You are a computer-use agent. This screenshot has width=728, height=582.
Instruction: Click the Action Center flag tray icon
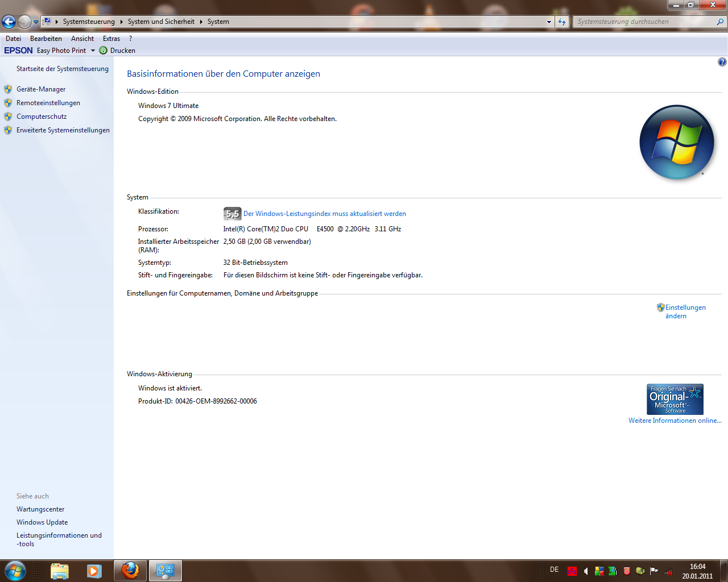[654, 571]
